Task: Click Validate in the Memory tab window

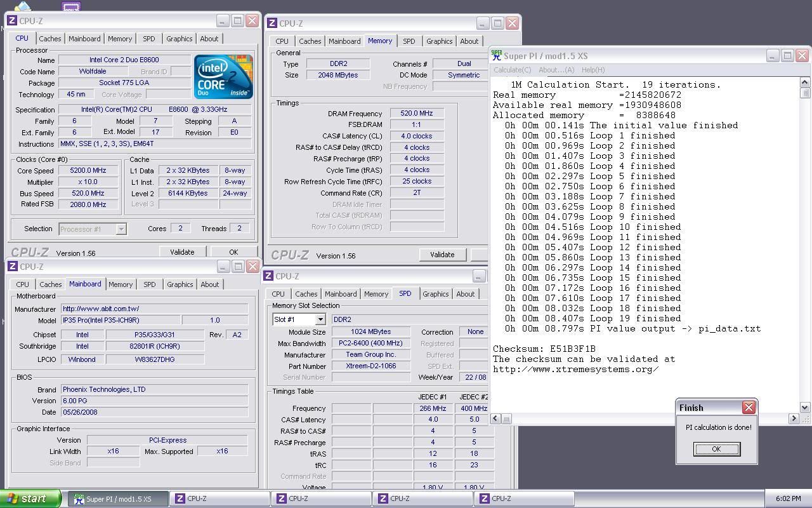Action: [x=442, y=255]
